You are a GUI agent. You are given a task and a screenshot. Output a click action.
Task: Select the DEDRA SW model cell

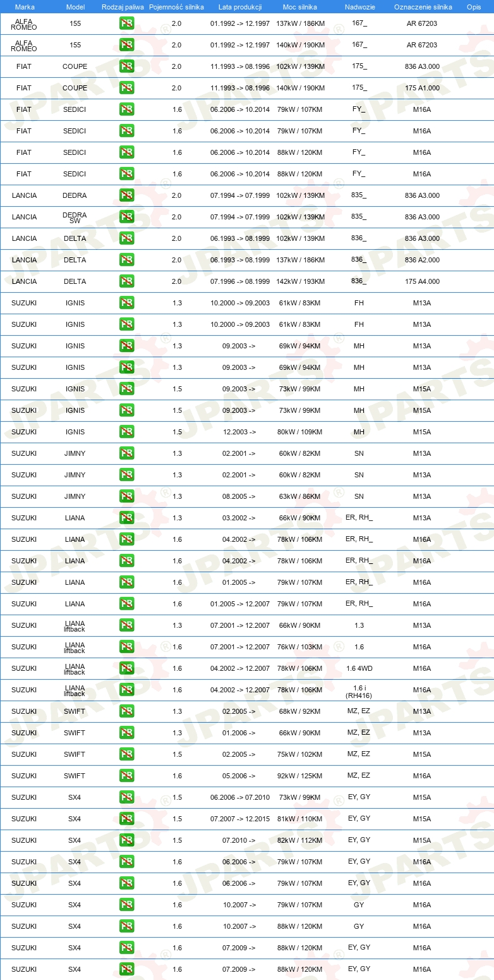pos(75,217)
